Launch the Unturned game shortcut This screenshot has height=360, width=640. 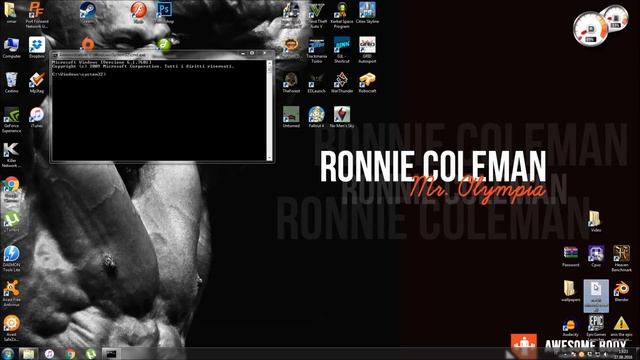tap(291, 118)
